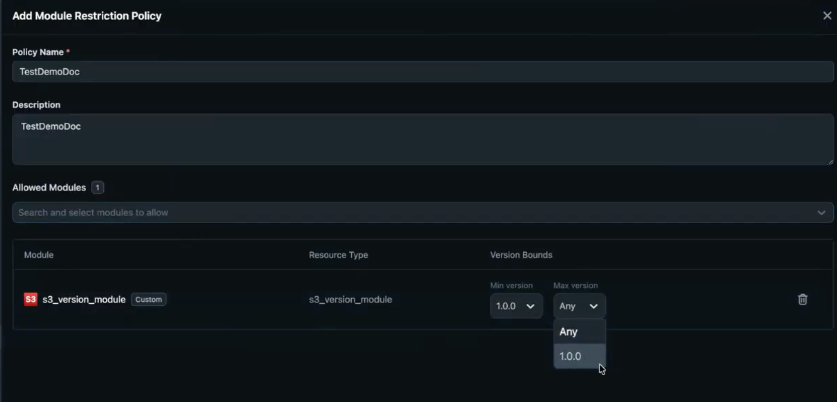Expand the modules search chevron arrow

pos(821,212)
